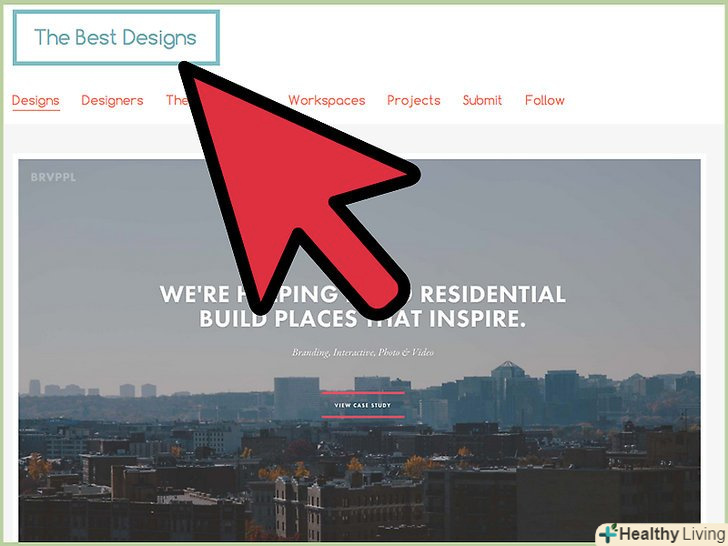728x546 pixels.
Task: Open the featured city skyline thumbnail
Action: [359, 351]
